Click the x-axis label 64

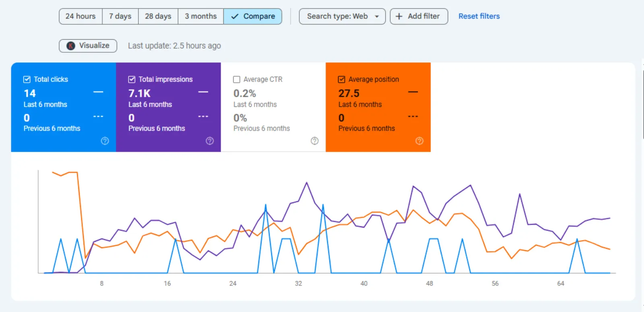coord(561,283)
